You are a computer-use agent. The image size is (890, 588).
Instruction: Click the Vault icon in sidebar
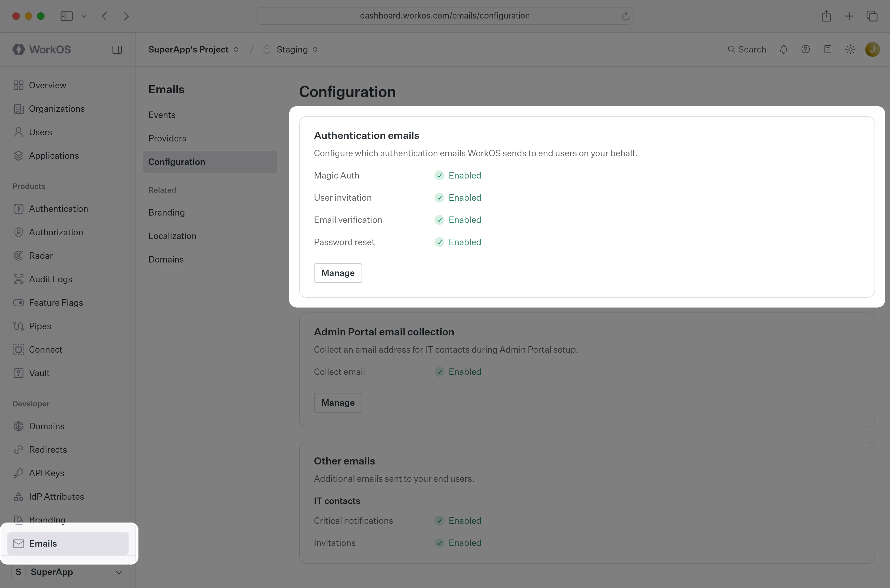tap(18, 373)
